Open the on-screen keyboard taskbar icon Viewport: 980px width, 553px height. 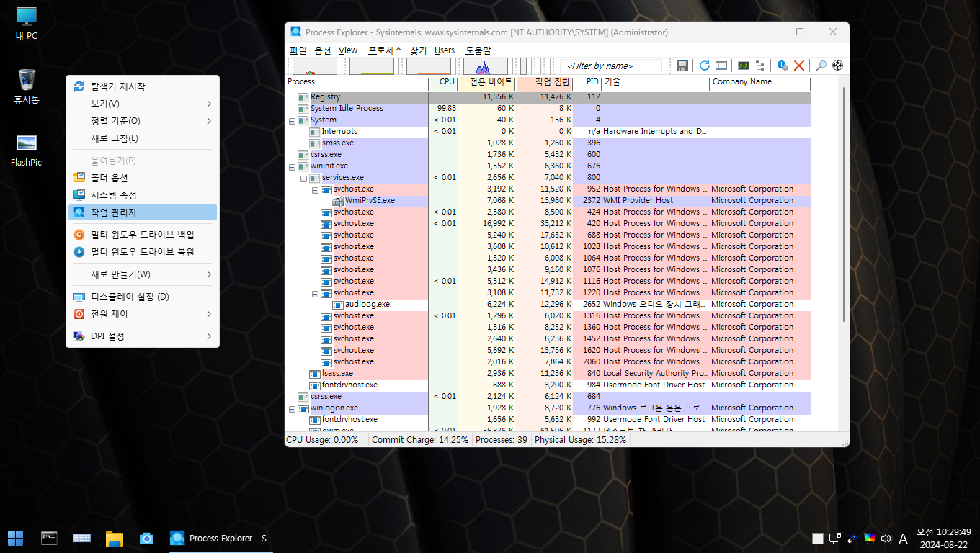pyautogui.click(x=81, y=538)
